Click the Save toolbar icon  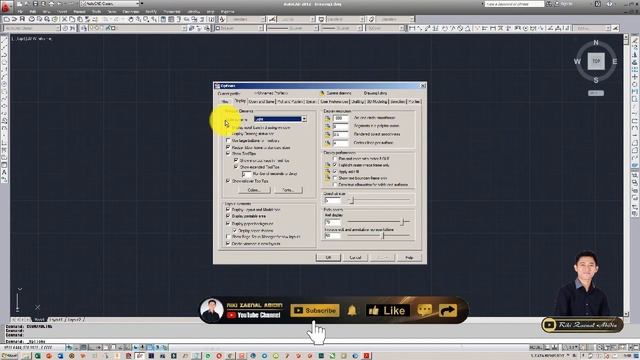tap(22, 19)
